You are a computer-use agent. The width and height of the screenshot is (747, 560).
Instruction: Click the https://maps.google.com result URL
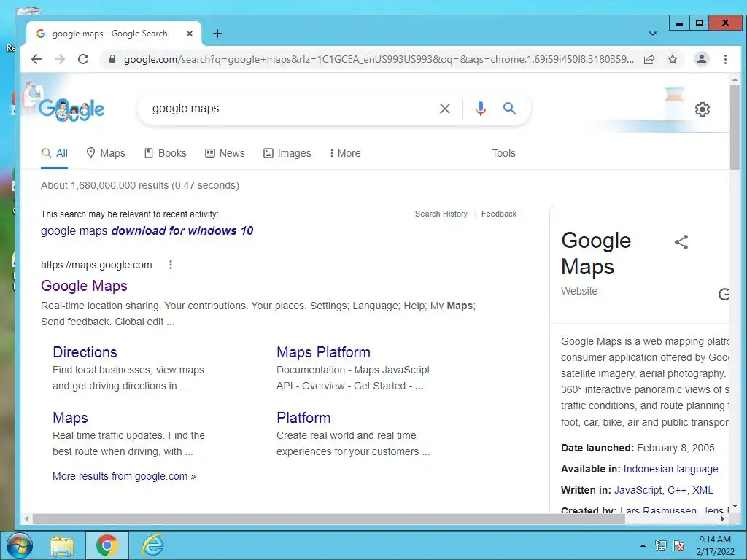pos(96,265)
